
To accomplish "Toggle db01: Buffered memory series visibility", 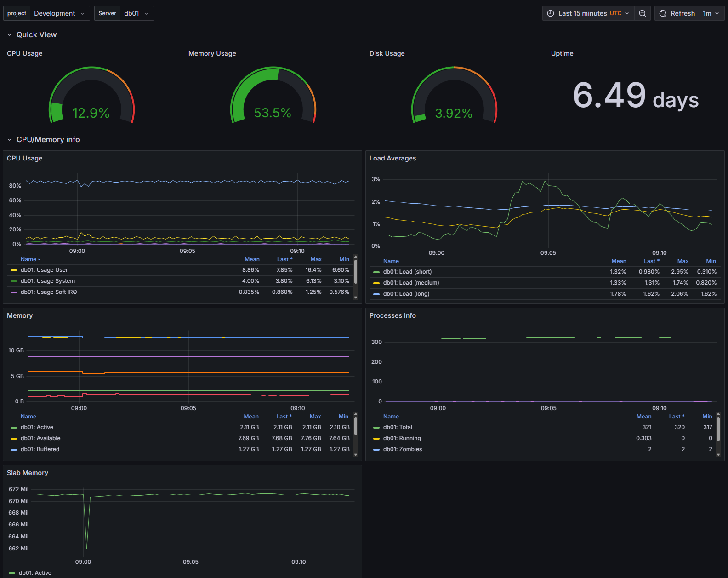I will tap(40, 449).
